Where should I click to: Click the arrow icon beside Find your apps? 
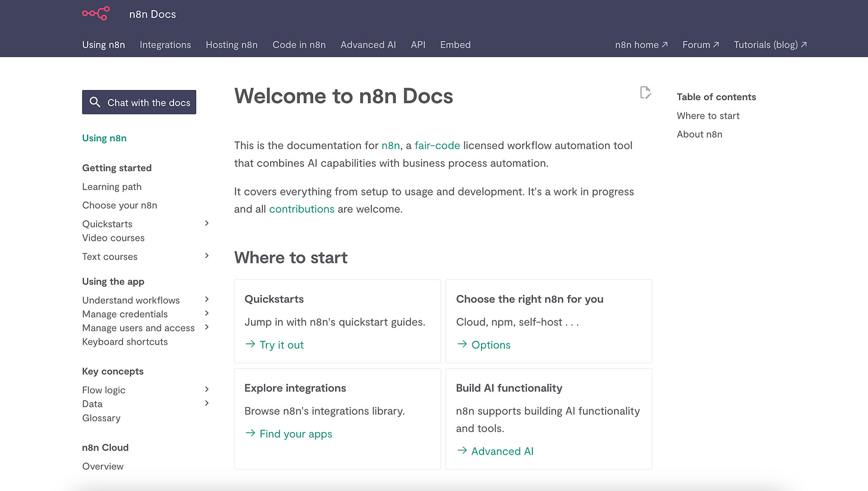point(250,433)
